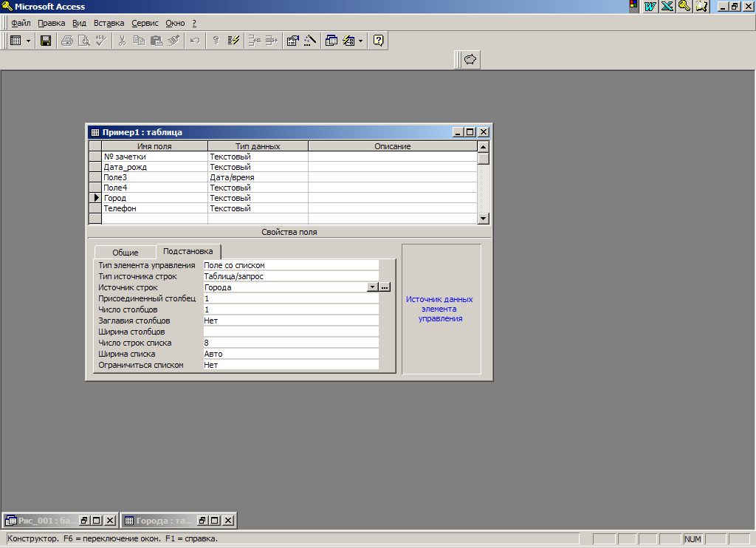The width and height of the screenshot is (756, 548).
Task: Show the Database Window icon
Action: tap(331, 41)
